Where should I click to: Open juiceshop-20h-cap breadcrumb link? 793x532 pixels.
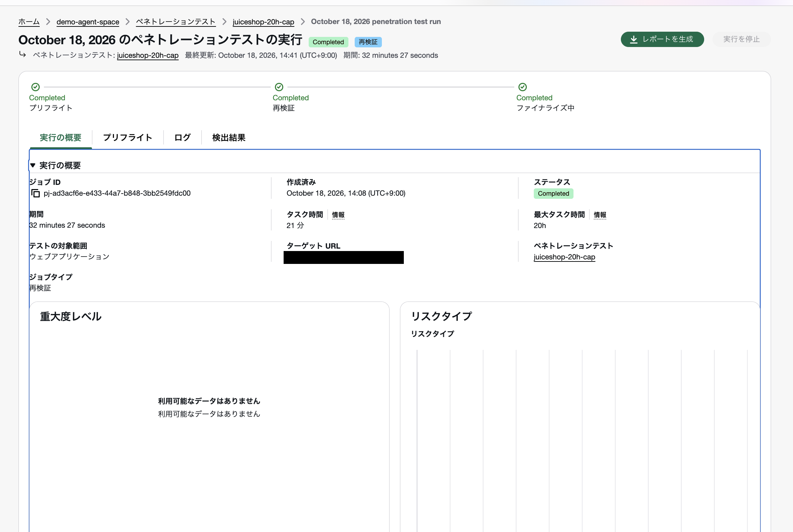point(263,22)
